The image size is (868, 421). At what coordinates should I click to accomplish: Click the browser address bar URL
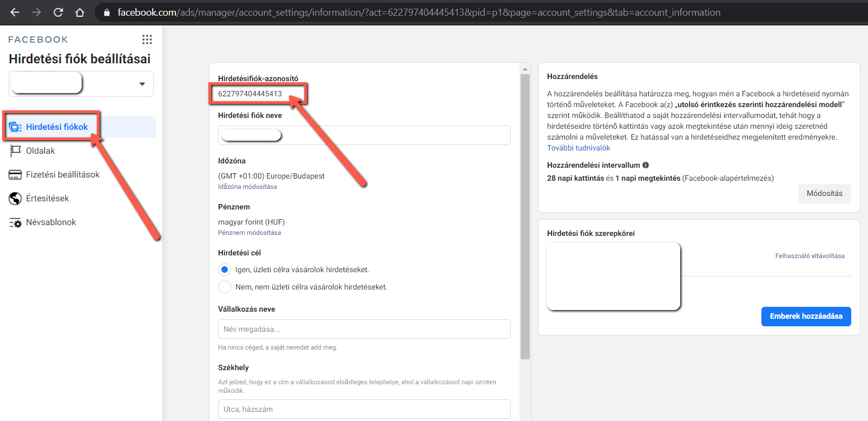tap(419, 12)
